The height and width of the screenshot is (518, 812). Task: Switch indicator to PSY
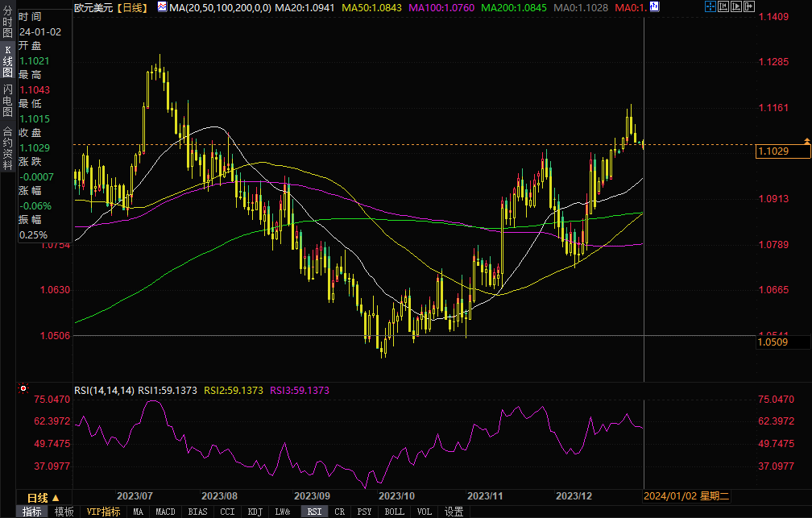pos(364,512)
